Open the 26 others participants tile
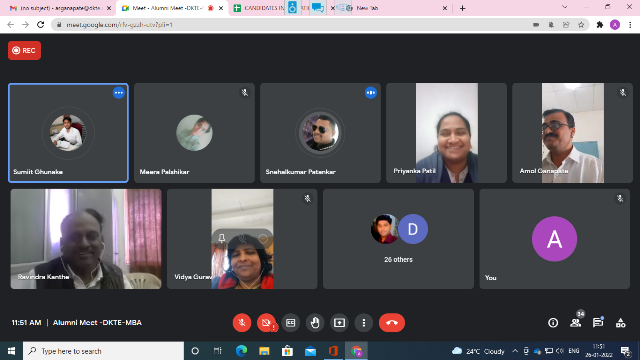This screenshot has height=360, width=640. (x=398, y=239)
